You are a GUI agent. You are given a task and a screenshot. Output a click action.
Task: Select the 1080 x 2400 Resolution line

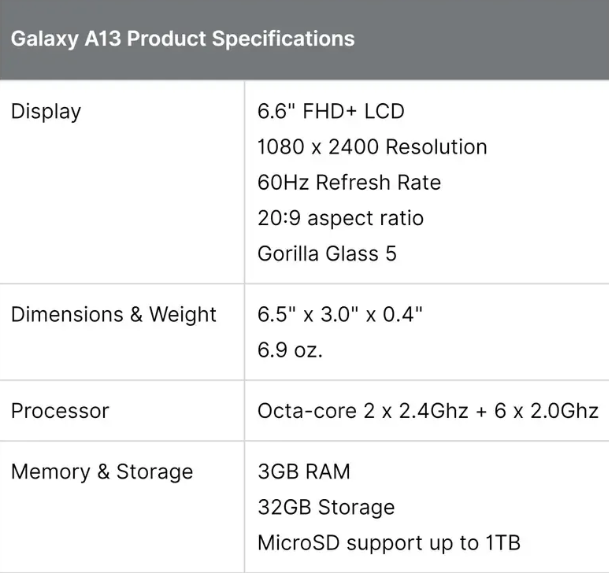372,147
